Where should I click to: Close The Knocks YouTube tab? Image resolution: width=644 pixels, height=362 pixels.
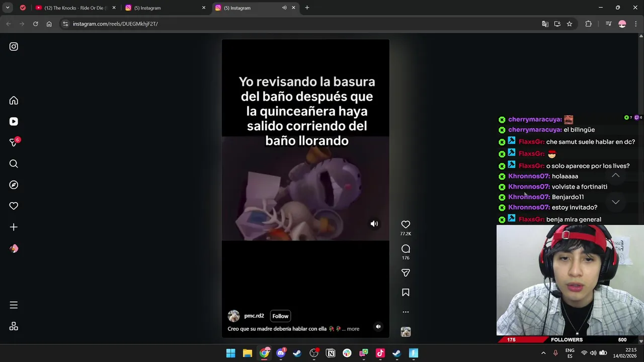pos(114,8)
